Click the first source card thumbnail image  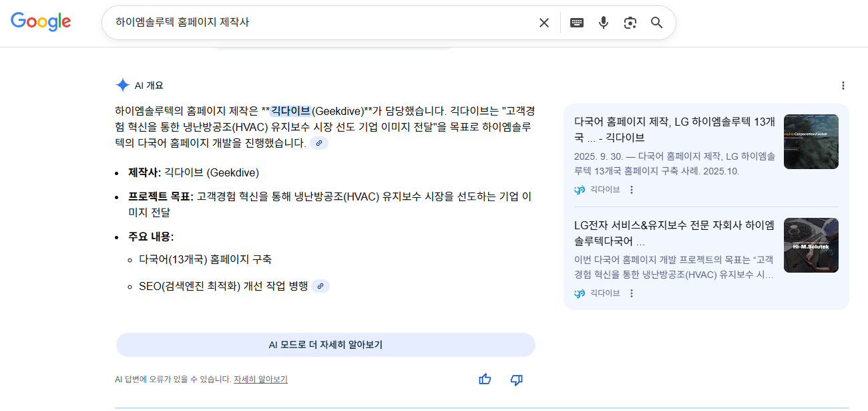click(811, 142)
